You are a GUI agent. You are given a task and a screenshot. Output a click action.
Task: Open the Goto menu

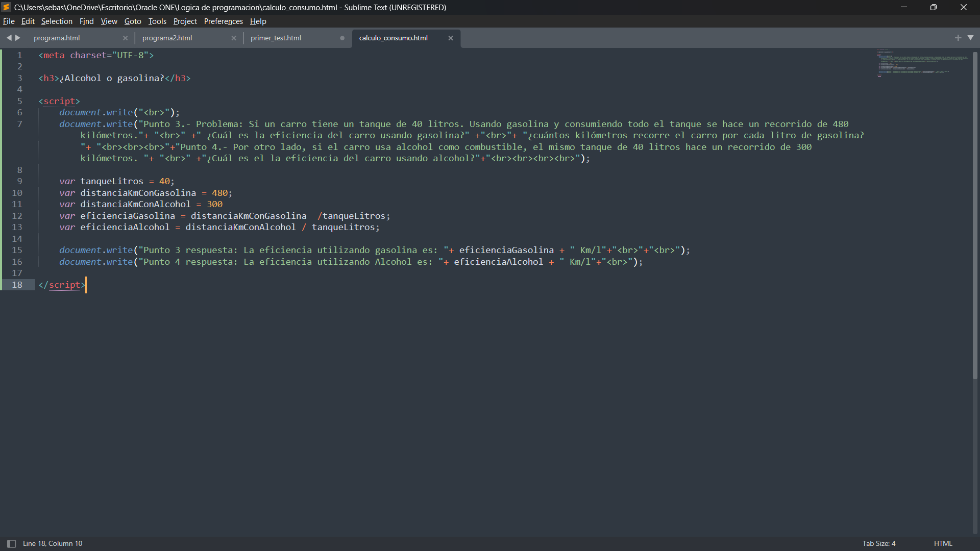click(132, 21)
